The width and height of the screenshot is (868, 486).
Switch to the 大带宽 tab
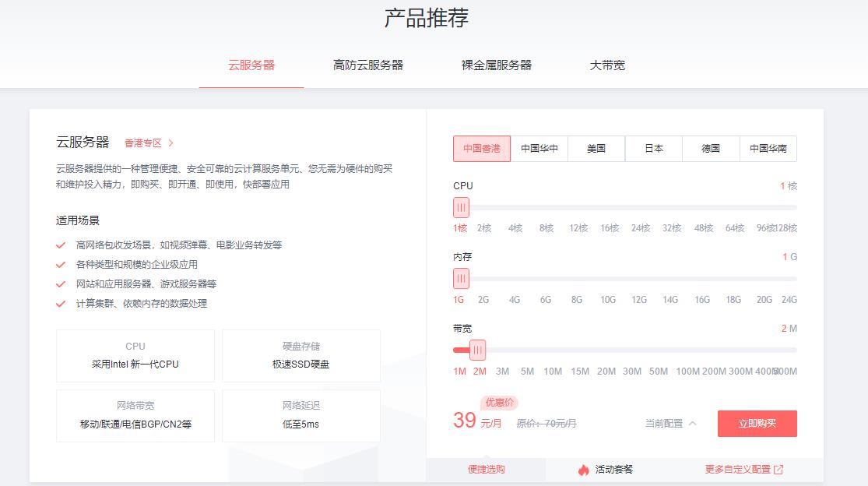(607, 65)
